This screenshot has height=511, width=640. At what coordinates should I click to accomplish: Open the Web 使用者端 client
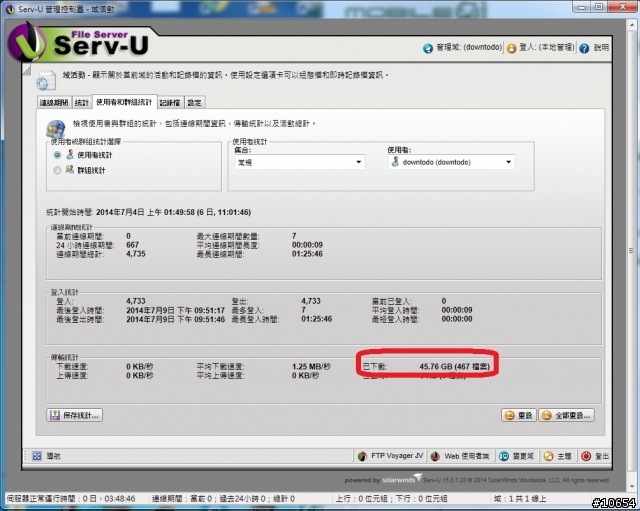click(x=460, y=456)
